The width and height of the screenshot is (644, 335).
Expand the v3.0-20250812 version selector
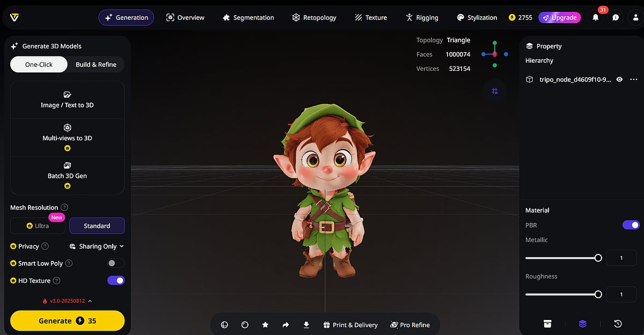[67, 301]
